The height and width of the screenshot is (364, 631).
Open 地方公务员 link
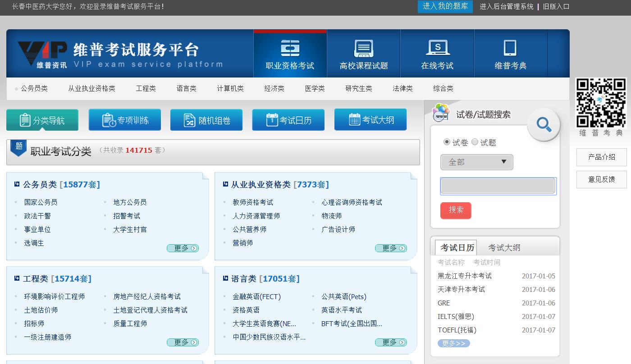[x=130, y=202]
